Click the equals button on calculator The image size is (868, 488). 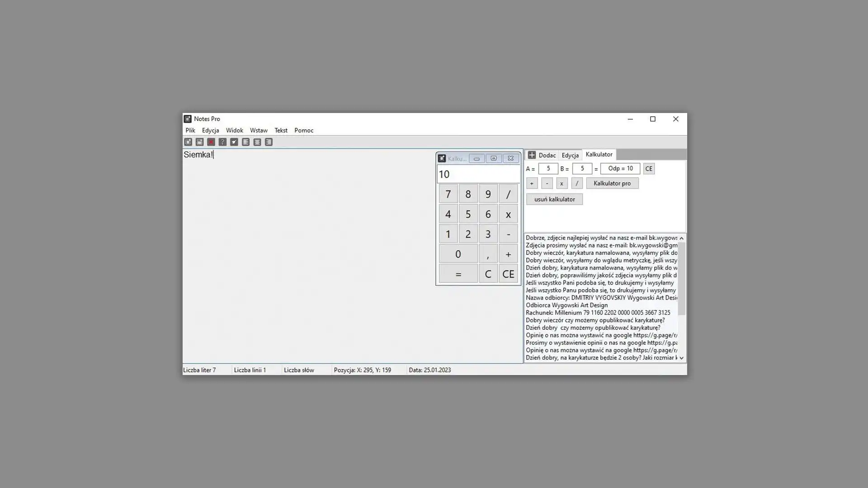[458, 273]
